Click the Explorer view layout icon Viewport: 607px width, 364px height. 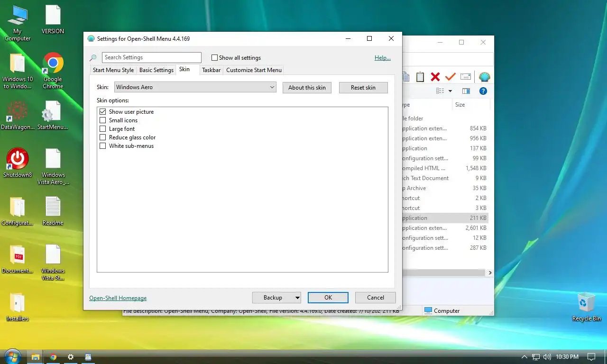[x=440, y=91]
